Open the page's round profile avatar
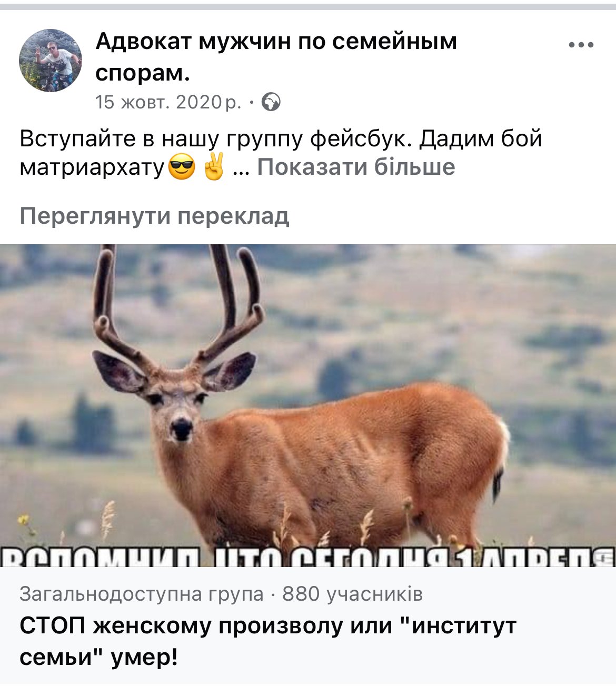Image resolution: width=616 pixels, height=696 pixels. tap(51, 60)
